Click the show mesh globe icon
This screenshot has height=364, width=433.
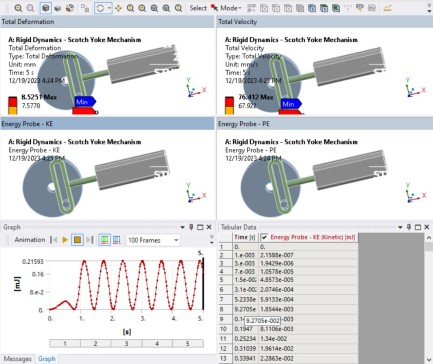click(70, 8)
